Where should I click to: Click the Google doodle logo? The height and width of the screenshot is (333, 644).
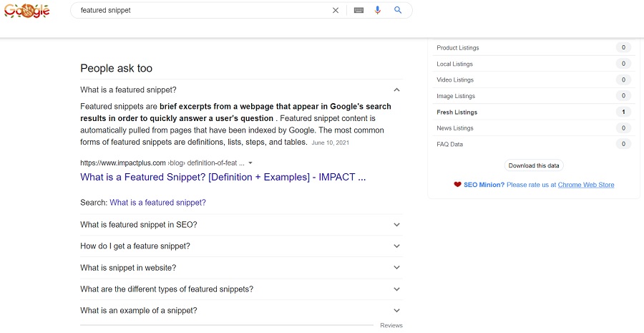pos(26,11)
